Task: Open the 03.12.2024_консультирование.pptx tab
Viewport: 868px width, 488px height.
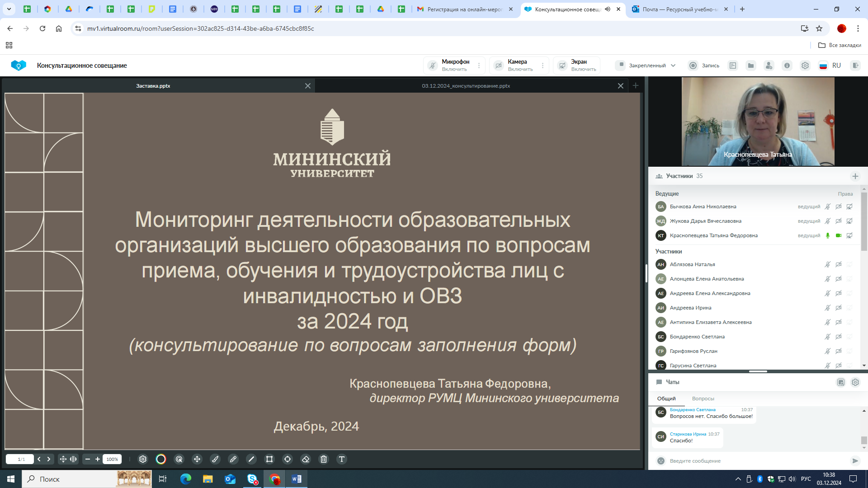Action: coord(466,86)
